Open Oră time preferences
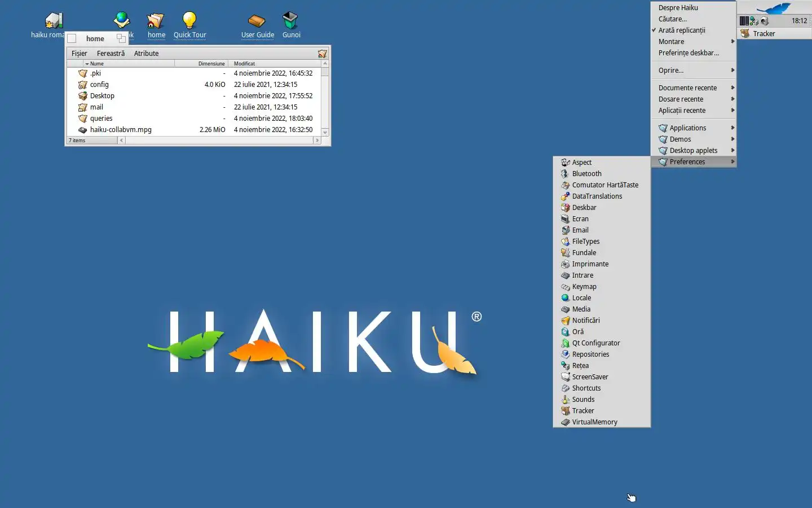 [x=602, y=332]
